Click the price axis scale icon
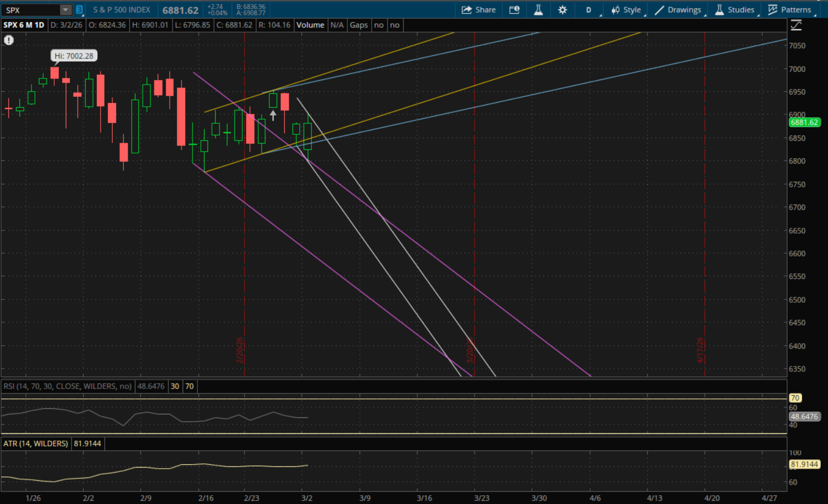The image size is (828, 504). tap(796, 25)
